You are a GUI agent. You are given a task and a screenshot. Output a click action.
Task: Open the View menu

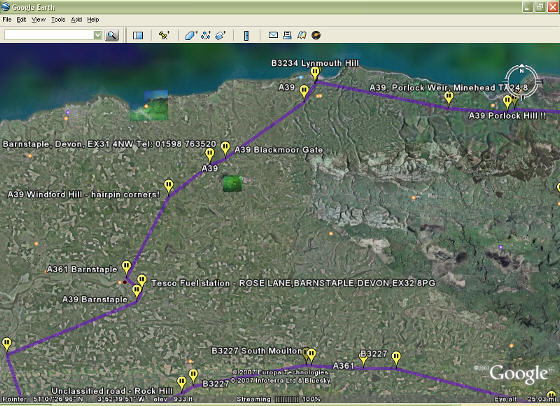coord(39,20)
